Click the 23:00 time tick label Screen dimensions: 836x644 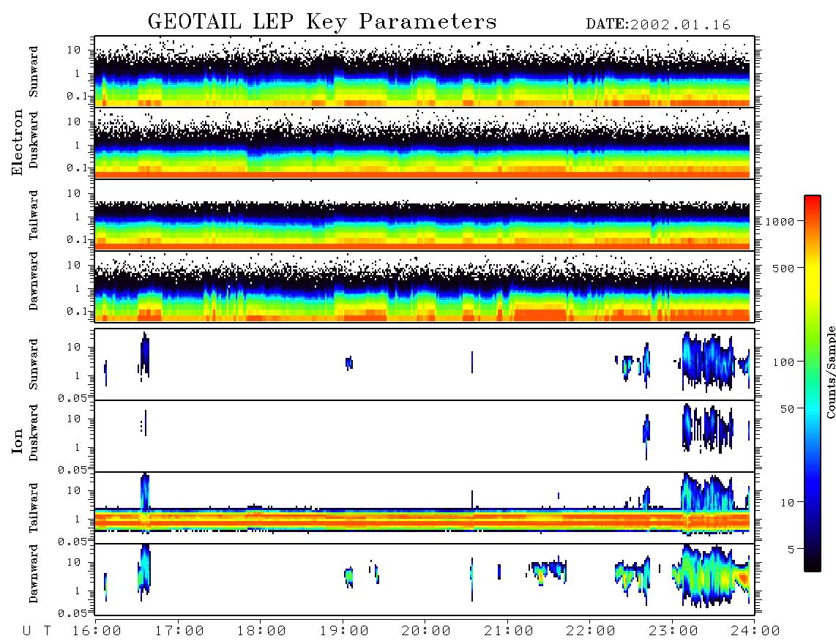point(673,632)
